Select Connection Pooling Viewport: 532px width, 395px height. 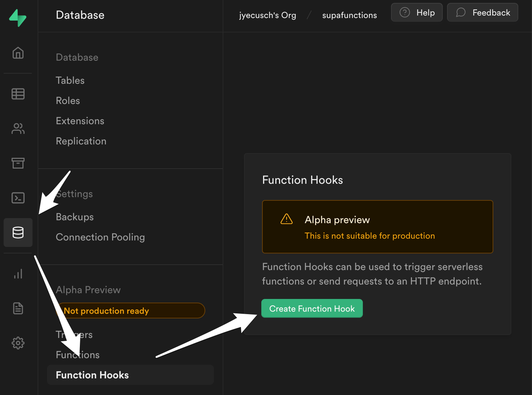tap(100, 237)
